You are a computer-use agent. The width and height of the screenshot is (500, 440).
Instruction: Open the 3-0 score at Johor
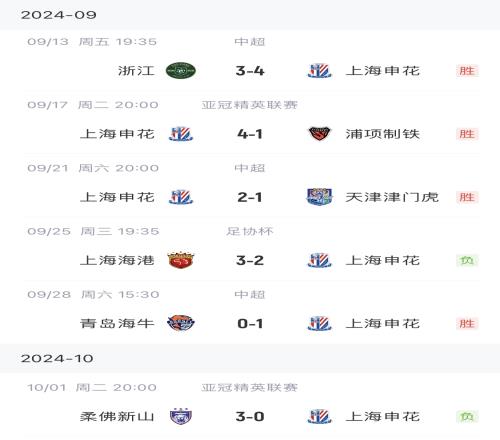[x=250, y=416]
